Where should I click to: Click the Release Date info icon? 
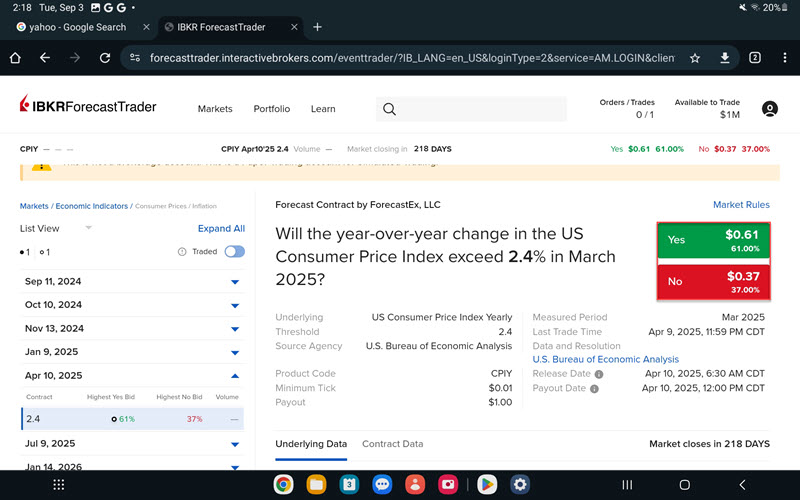click(x=599, y=374)
